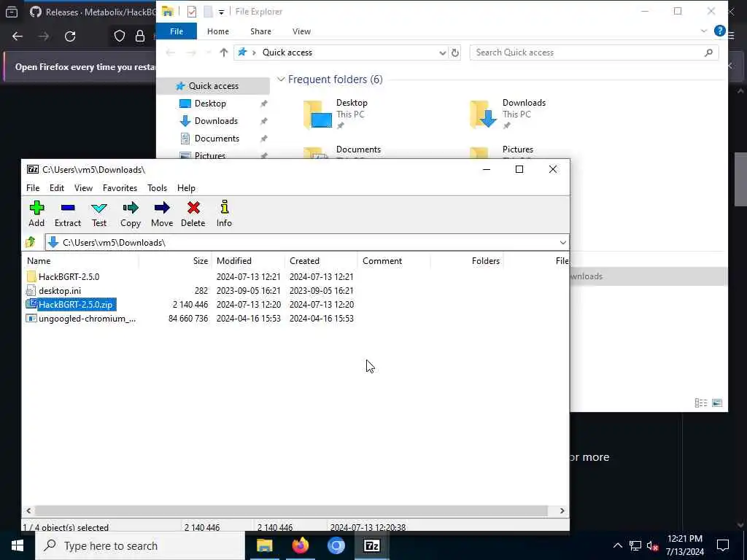Sort by the Size column header
747x560 pixels.
pos(175,261)
